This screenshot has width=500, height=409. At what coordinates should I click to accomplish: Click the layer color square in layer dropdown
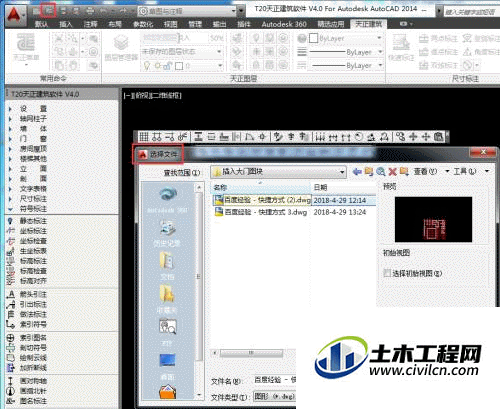click(179, 66)
